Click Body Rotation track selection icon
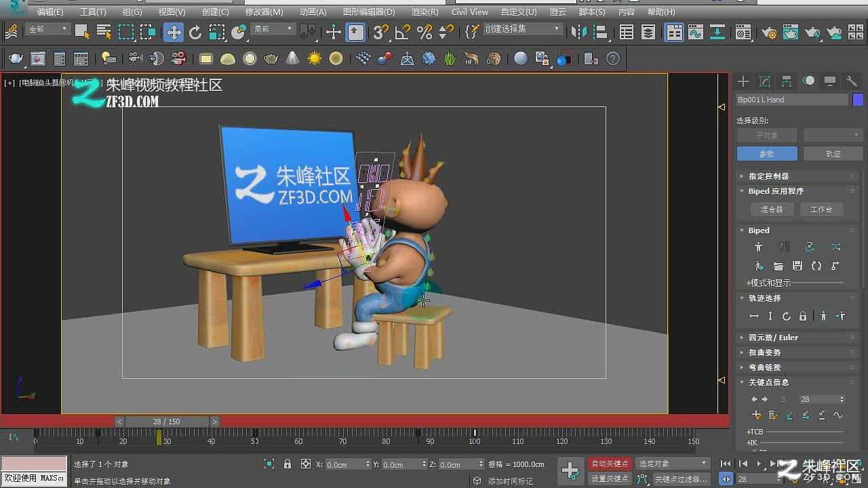 [787, 317]
